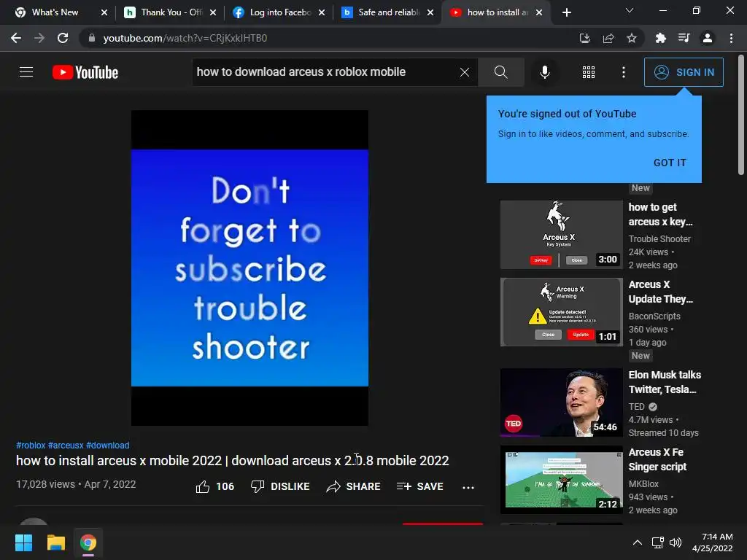This screenshot has width=747, height=560.
Task: Switch to the What's New tab
Action: click(x=54, y=12)
